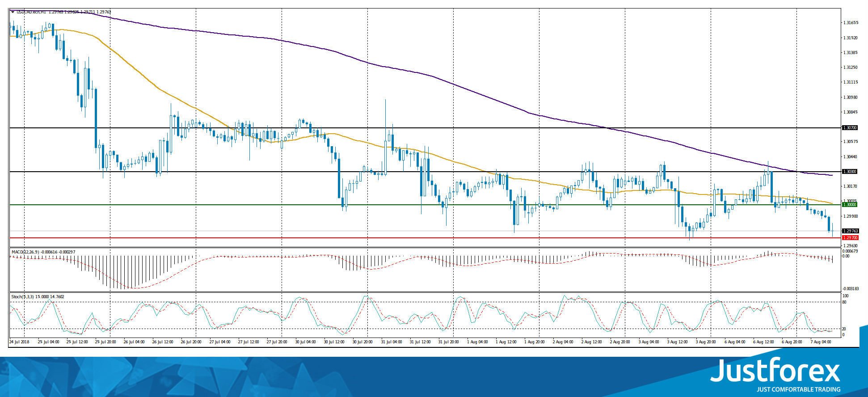Click the 1 Aug 20:00 time label

(x=535, y=342)
